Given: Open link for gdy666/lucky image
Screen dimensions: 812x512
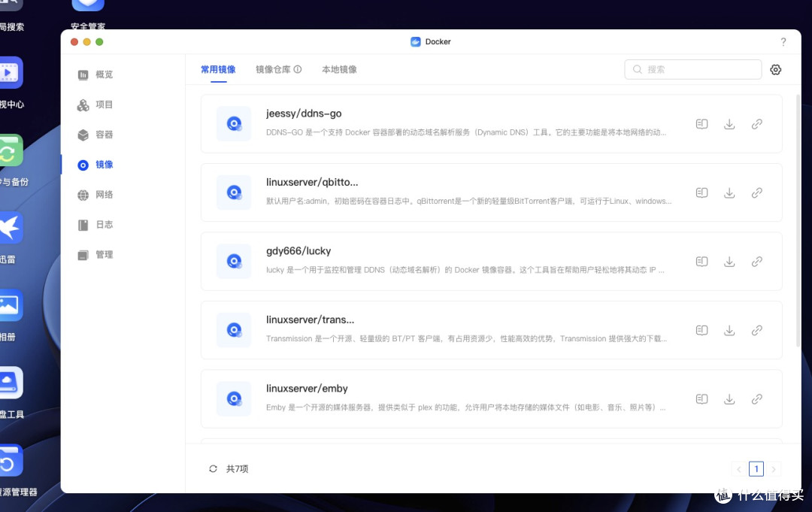Looking at the screenshot, I should tap(756, 262).
